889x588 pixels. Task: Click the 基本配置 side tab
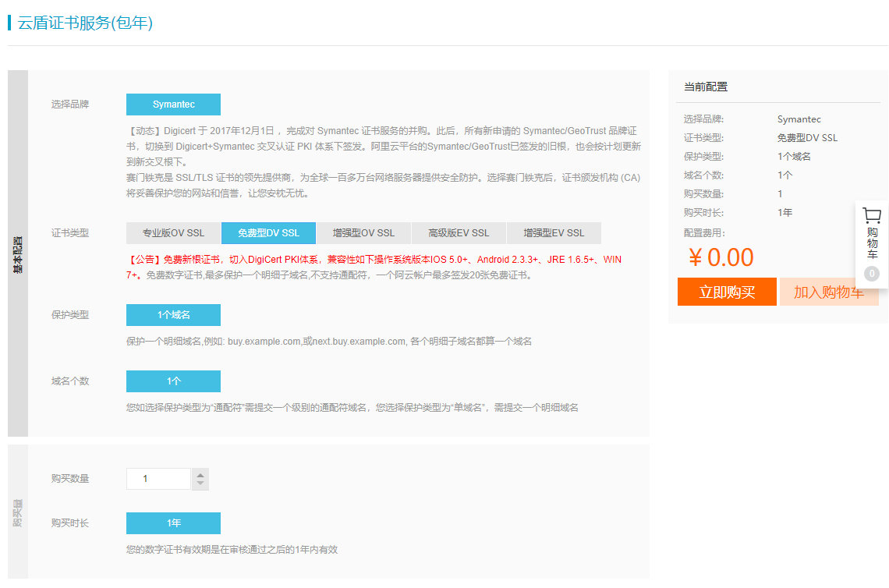[18, 253]
